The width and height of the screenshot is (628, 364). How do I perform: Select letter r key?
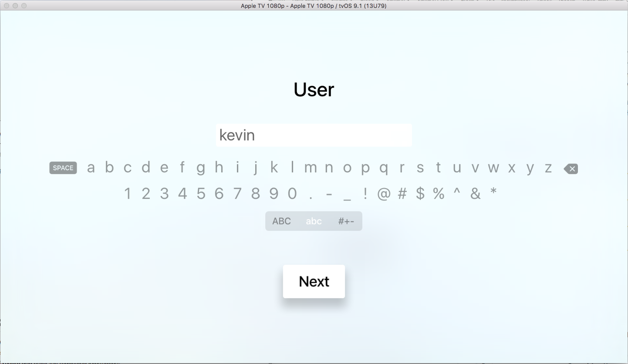pos(402,168)
